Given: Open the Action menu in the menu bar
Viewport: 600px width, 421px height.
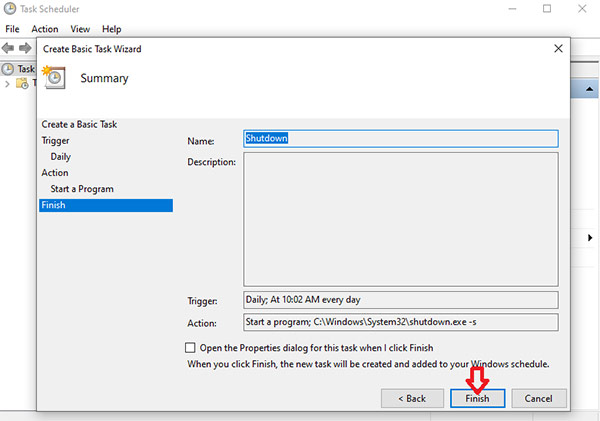Looking at the screenshot, I should pyautogui.click(x=45, y=29).
